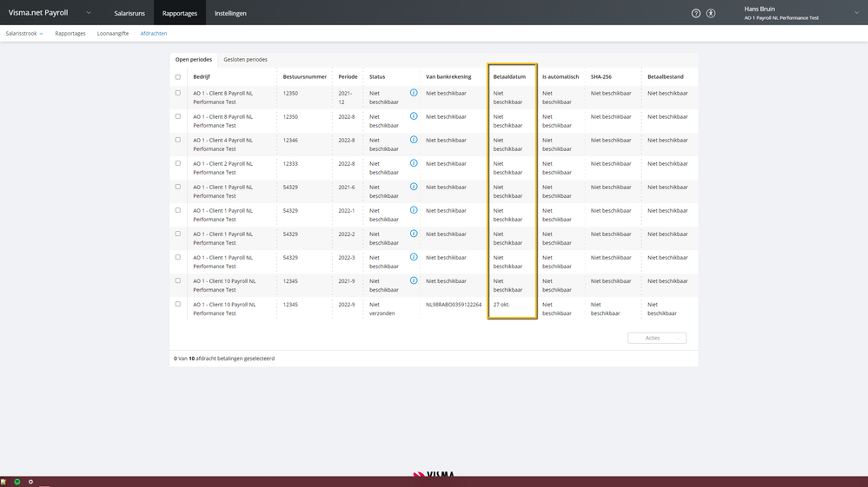Select the Client 2 Payroll NL row checkbox
Image resolution: width=868 pixels, height=487 pixels.
(x=178, y=163)
